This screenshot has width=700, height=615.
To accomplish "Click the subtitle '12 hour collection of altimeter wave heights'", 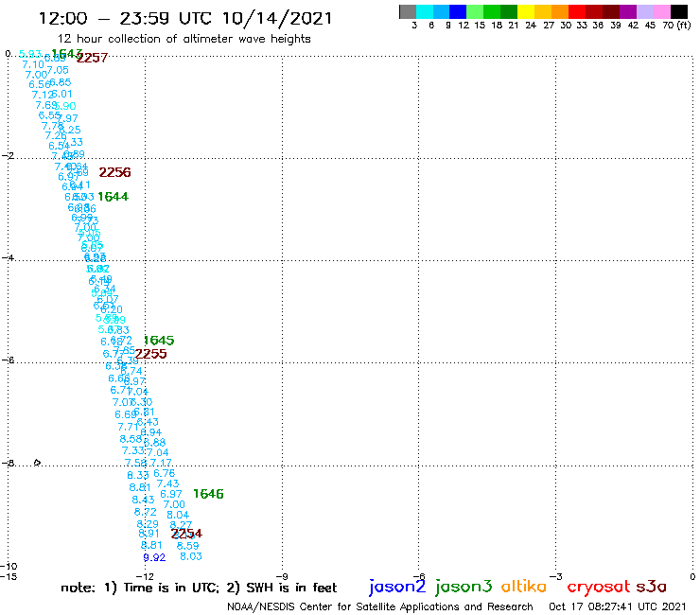I will [x=184, y=39].
